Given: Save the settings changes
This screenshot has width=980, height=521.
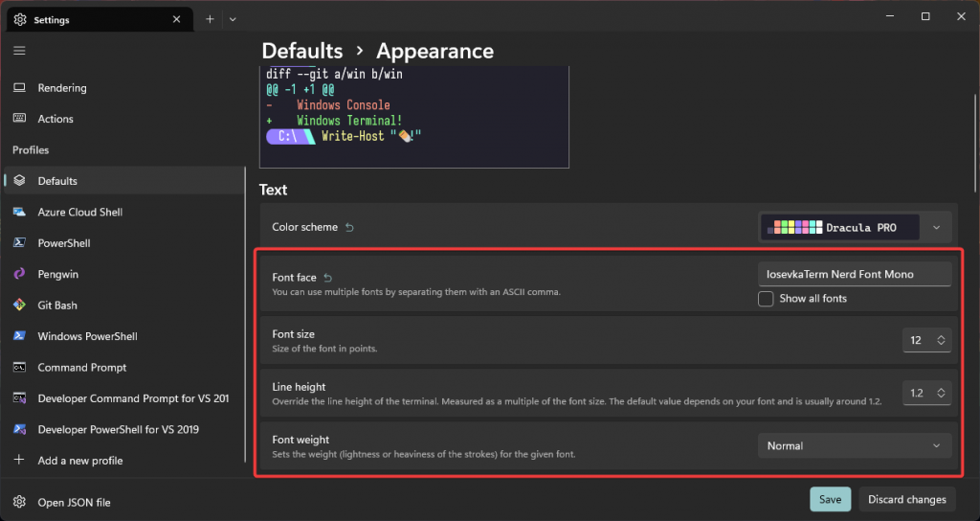Looking at the screenshot, I should click(830, 499).
